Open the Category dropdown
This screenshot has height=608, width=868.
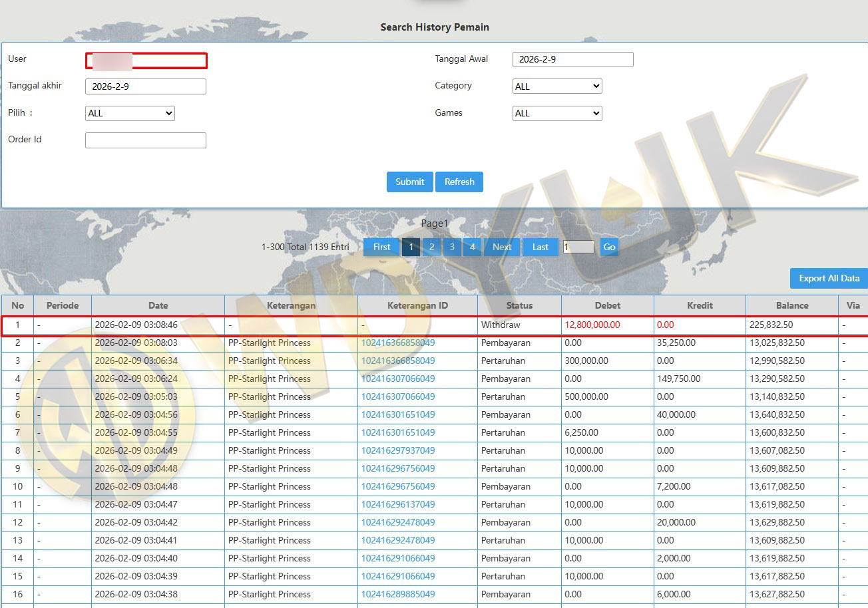(x=557, y=86)
